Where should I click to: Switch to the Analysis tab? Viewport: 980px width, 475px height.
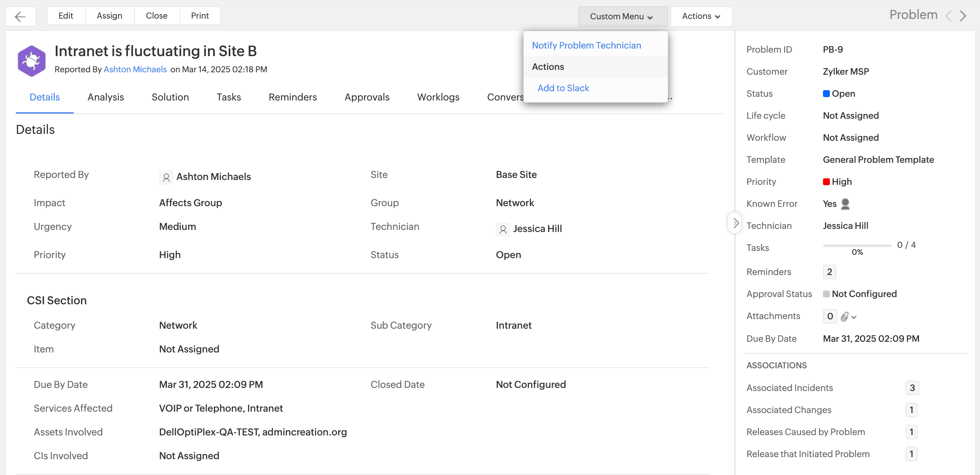click(x=105, y=97)
